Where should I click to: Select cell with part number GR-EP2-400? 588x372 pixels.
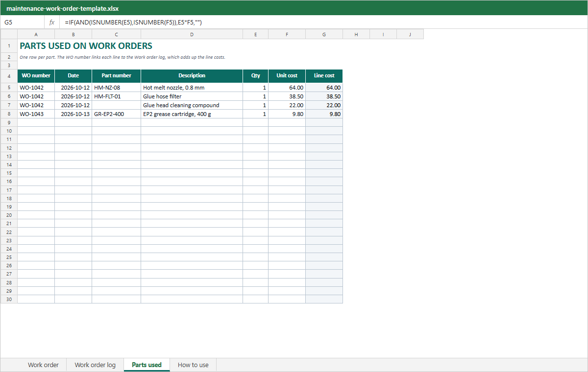[x=116, y=114]
